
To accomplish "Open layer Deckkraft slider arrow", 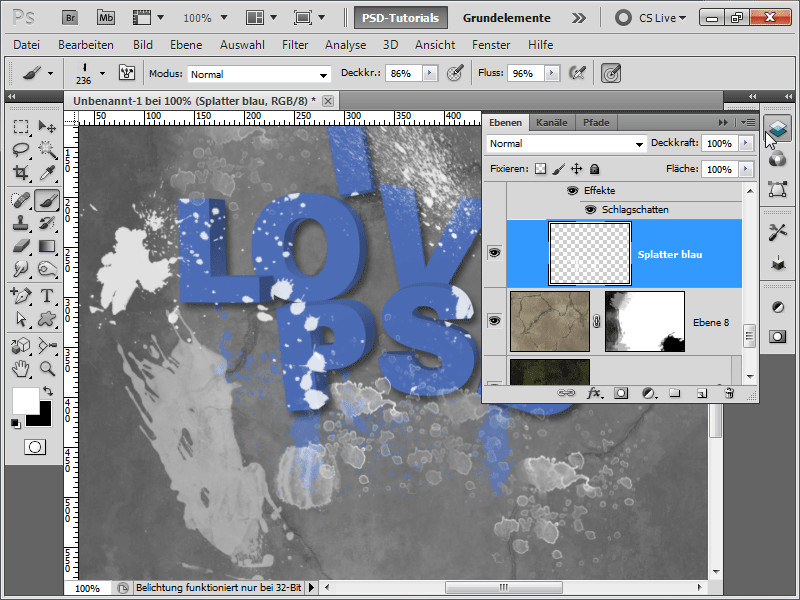I will click(746, 143).
